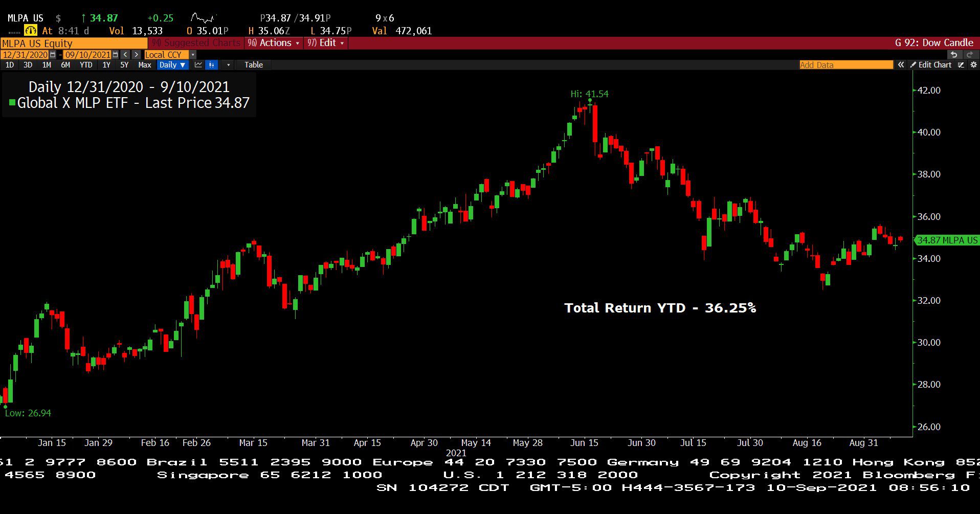
Task: Click the Jun 15 date axis label
Action: [584, 443]
